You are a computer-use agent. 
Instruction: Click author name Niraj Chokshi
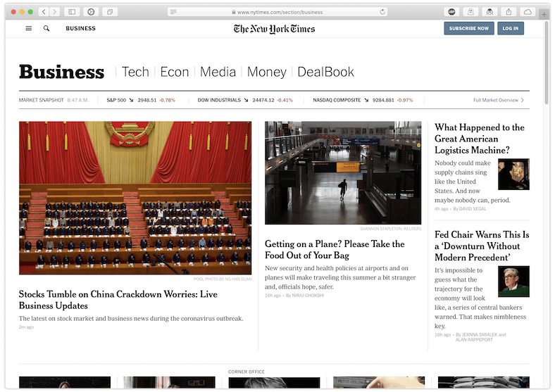tap(308, 296)
